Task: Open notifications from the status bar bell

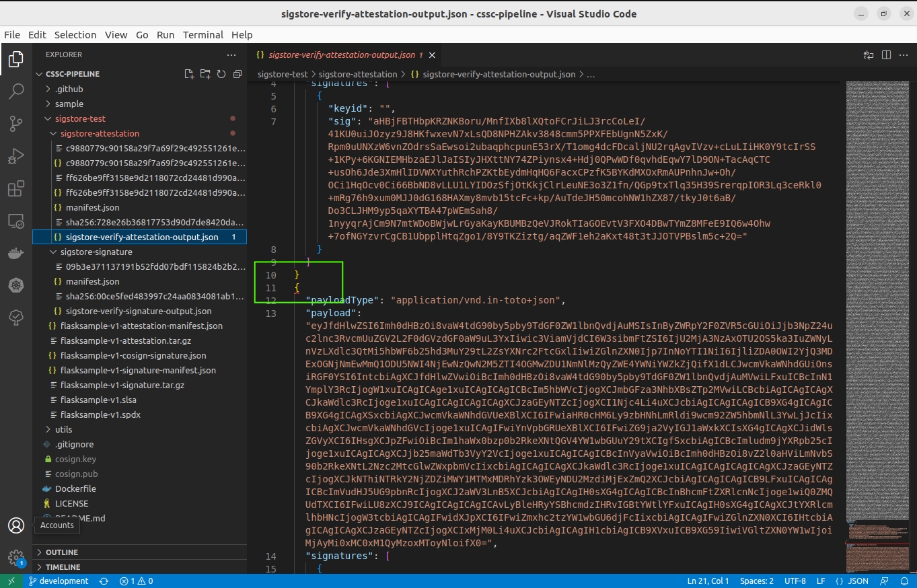Action: [x=905, y=580]
